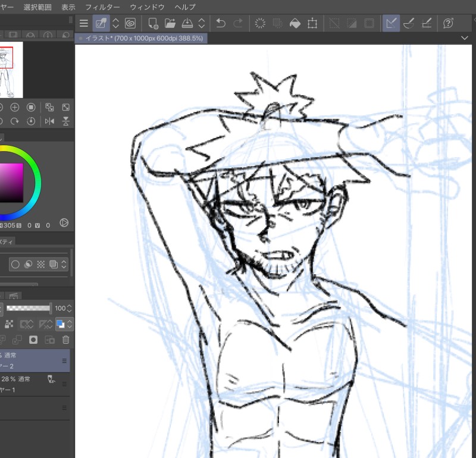Click the invert selection icon
The height and width of the screenshot is (458, 476).
pos(352,23)
